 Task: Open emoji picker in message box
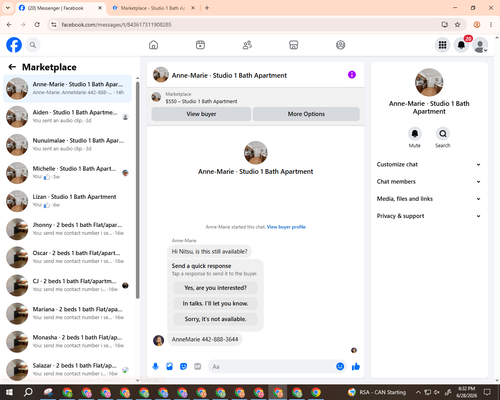(340, 367)
